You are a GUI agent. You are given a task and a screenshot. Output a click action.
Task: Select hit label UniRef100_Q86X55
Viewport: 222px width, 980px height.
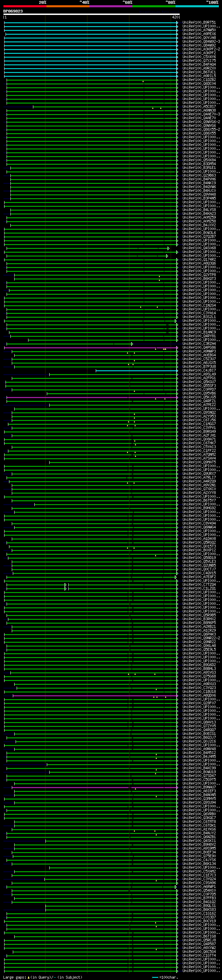pyautogui.click(x=199, y=133)
